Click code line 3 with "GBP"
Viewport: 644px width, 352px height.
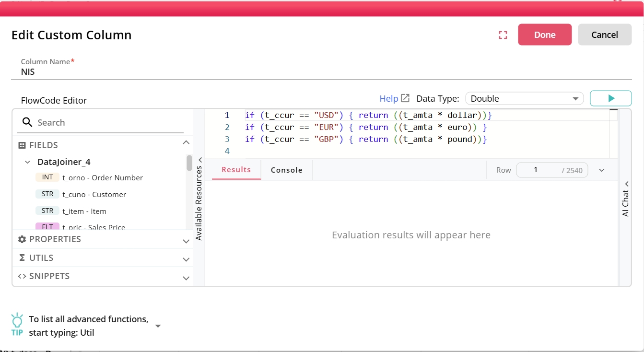(x=366, y=139)
